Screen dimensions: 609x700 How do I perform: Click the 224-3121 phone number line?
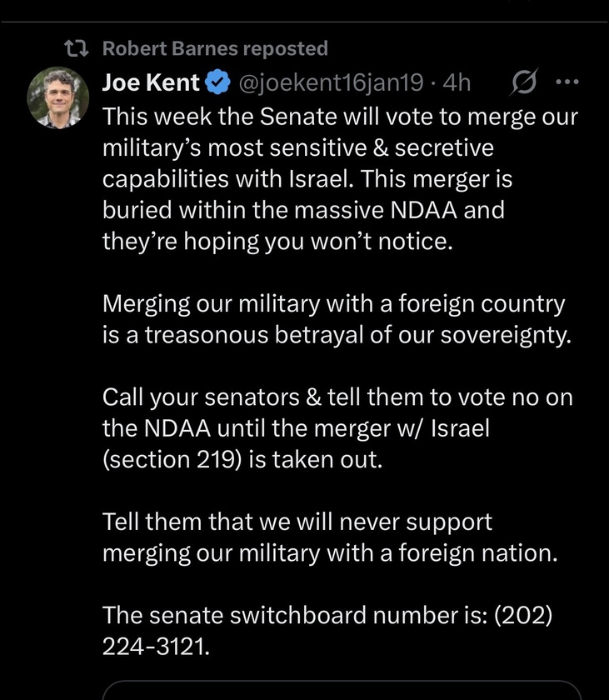tap(156, 646)
